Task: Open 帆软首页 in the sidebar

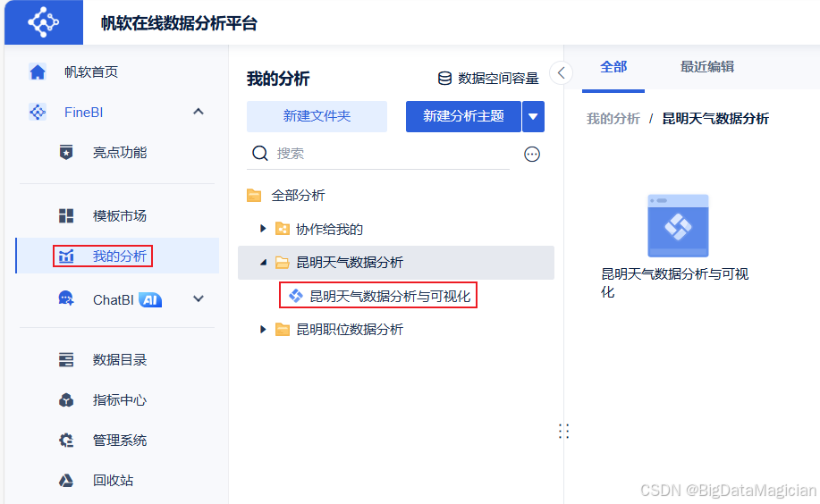Action: (x=91, y=71)
